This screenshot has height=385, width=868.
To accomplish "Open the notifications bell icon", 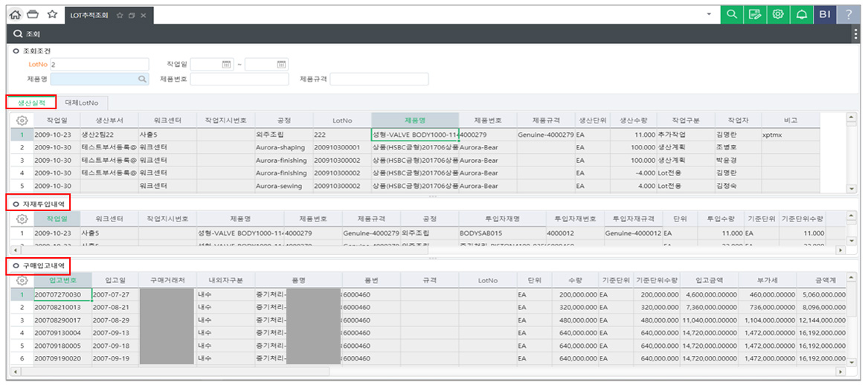I will [x=801, y=15].
